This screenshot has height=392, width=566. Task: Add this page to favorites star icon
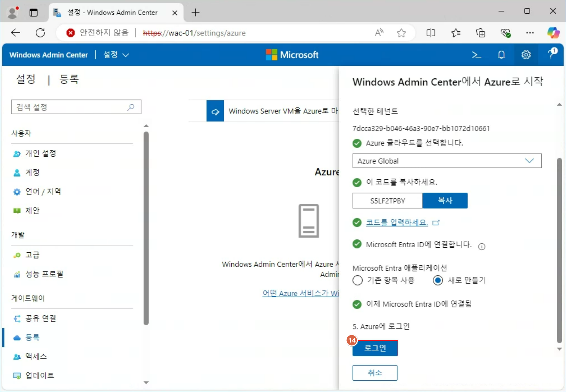401,33
